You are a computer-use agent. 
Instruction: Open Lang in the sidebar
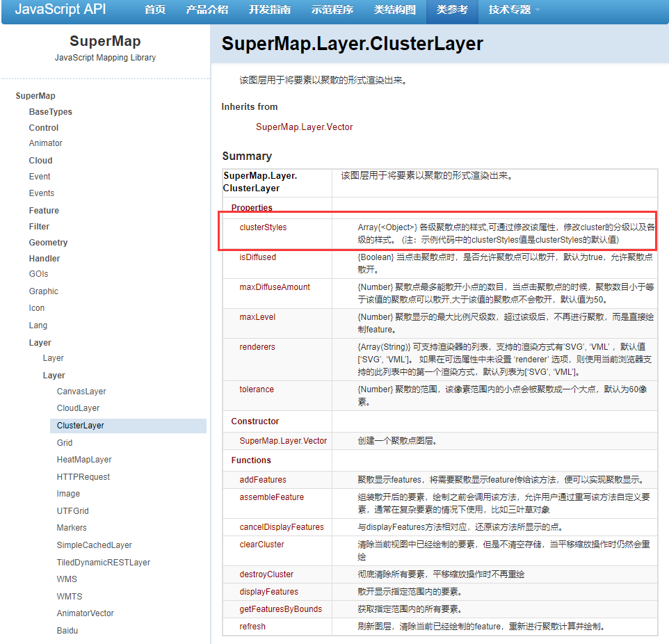pos(38,325)
